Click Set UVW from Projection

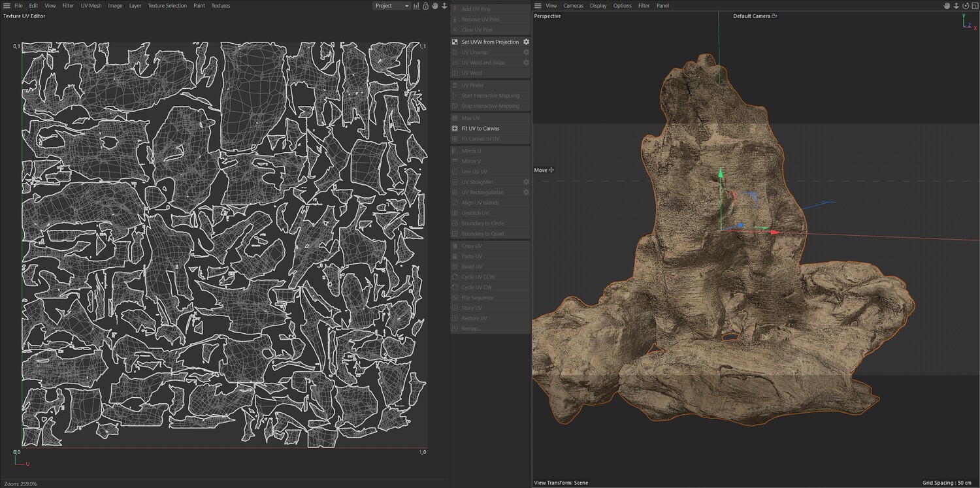(490, 42)
